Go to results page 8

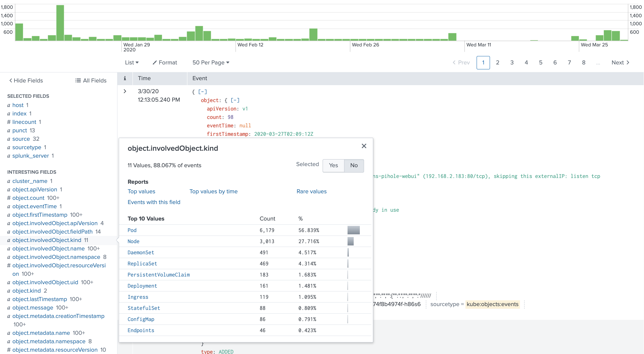tap(584, 62)
